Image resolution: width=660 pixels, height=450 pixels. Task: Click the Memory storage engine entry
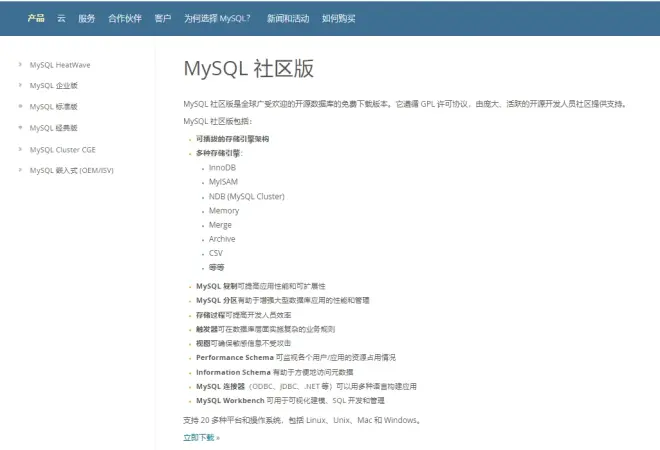coord(224,210)
